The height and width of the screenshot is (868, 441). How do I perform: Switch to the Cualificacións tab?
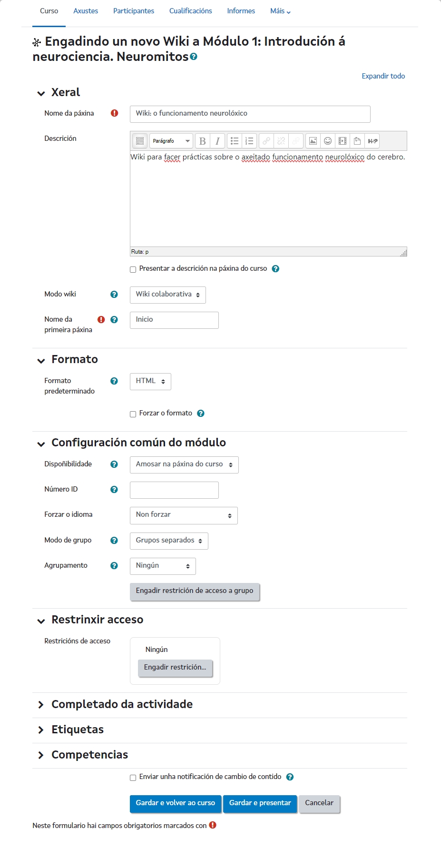(x=191, y=11)
